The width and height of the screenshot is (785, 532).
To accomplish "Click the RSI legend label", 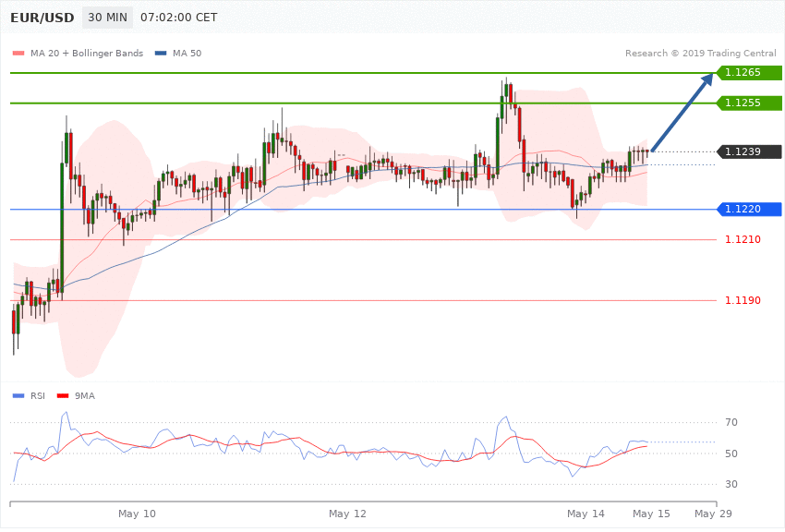I will coord(38,396).
